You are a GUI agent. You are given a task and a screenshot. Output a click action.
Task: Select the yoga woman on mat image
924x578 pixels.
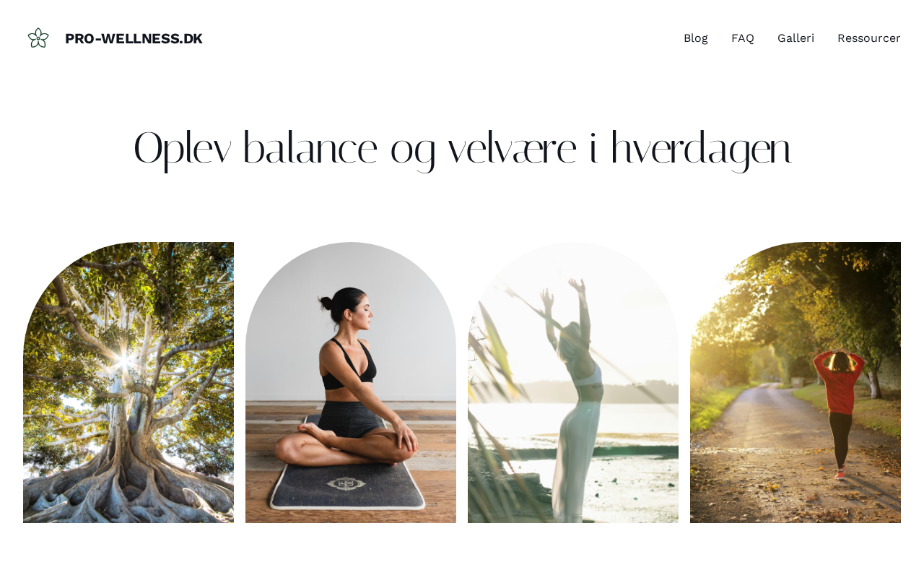pos(351,382)
